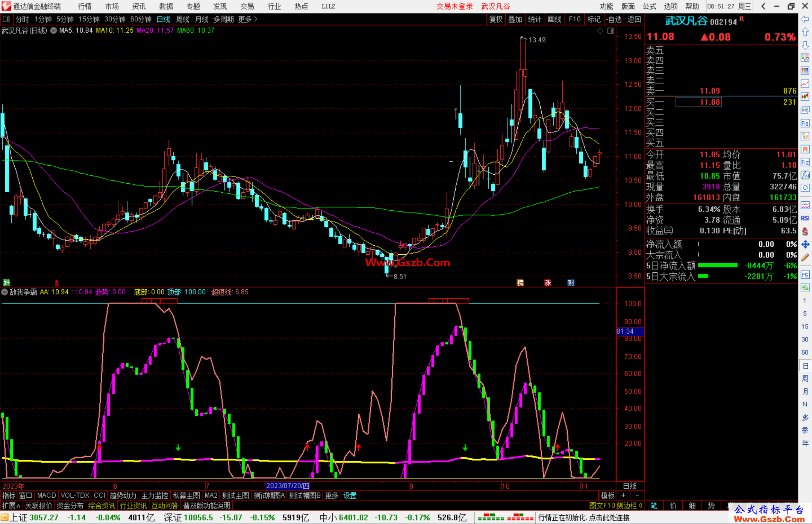
Task: Click the circle-in-square icon in sidebar
Action: [x=805, y=188]
